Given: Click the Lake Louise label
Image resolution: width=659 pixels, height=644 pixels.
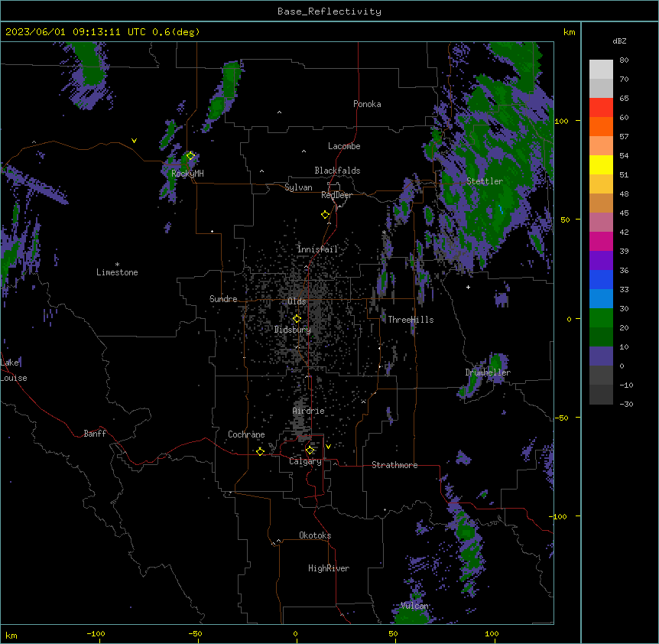Looking at the screenshot, I should point(13,370).
